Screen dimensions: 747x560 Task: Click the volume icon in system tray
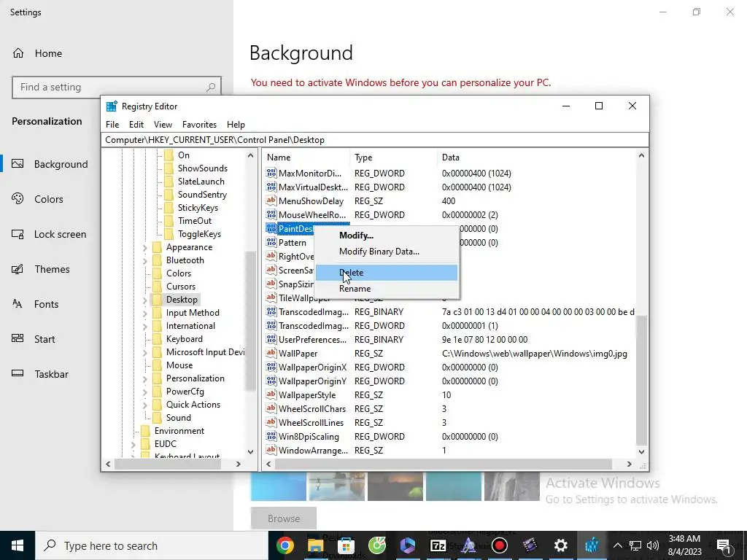click(x=653, y=545)
